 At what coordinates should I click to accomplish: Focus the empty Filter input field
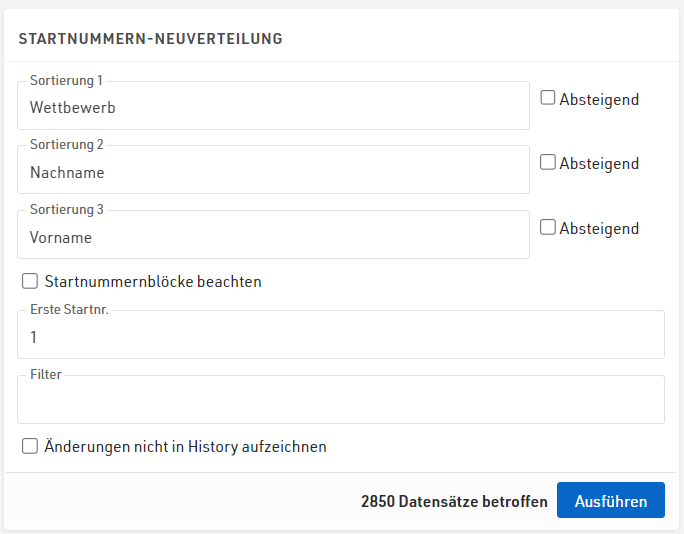(340, 402)
